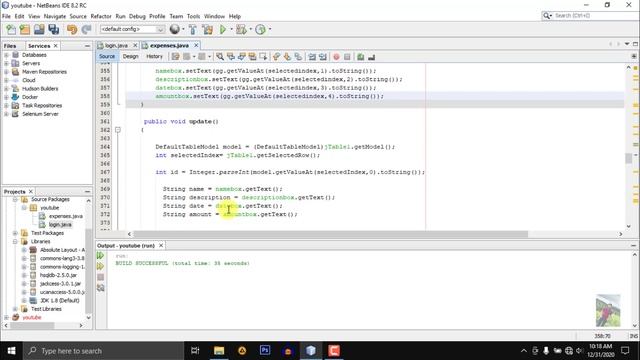The image size is (640, 360).
Task: Select Source view button
Action: click(107, 57)
